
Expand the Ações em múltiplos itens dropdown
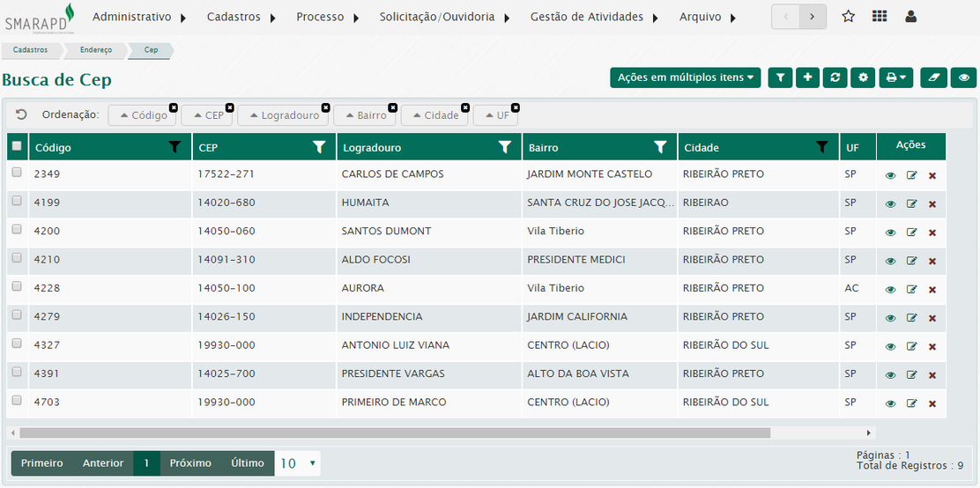pyautogui.click(x=685, y=78)
